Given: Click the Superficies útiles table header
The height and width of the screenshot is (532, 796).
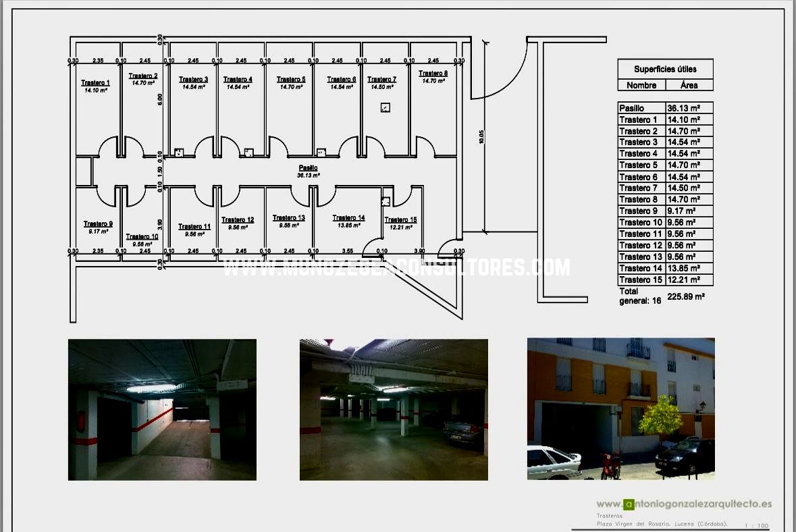Looking at the screenshot, I should point(665,69).
